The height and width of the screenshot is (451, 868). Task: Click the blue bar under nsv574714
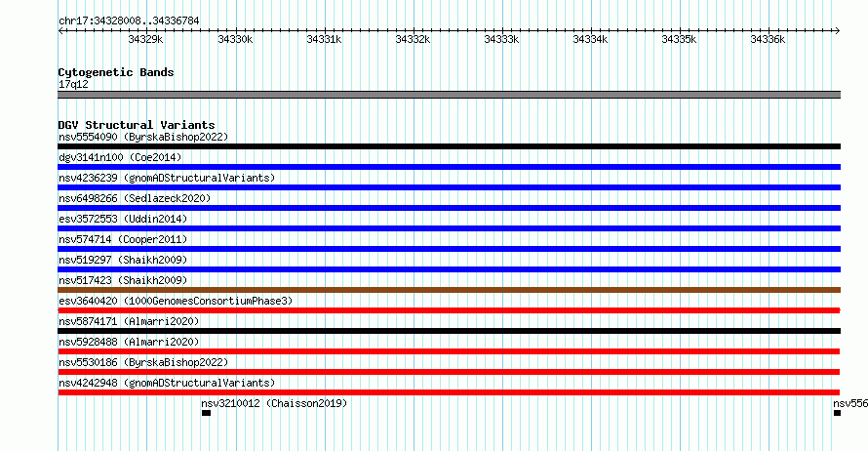click(449, 249)
